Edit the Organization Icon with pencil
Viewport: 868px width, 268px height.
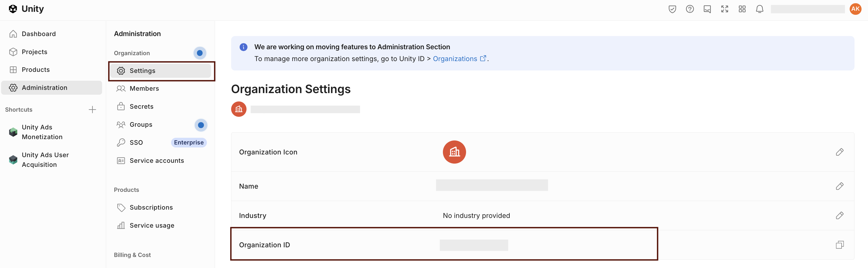pos(839,152)
